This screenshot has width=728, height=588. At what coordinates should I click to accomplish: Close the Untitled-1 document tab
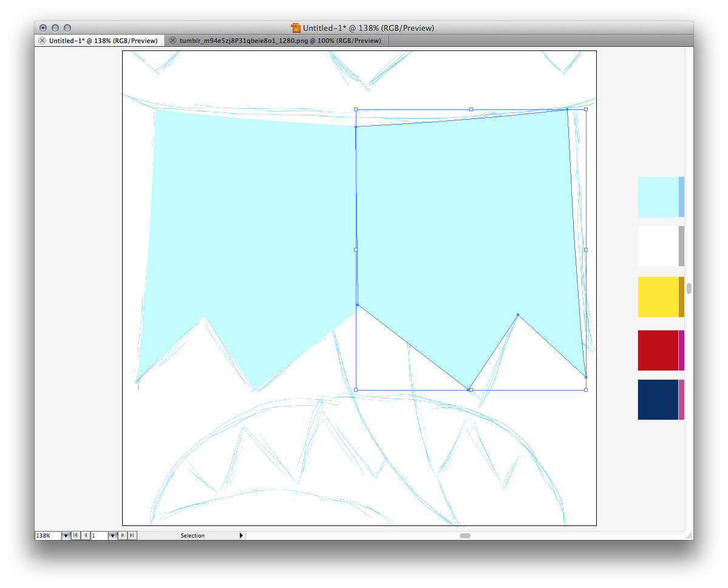click(x=42, y=41)
